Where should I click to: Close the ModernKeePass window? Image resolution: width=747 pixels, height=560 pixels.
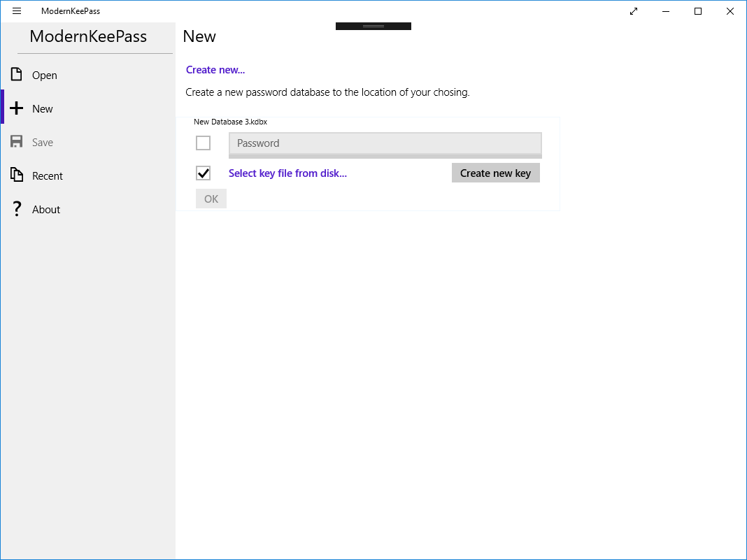click(730, 11)
